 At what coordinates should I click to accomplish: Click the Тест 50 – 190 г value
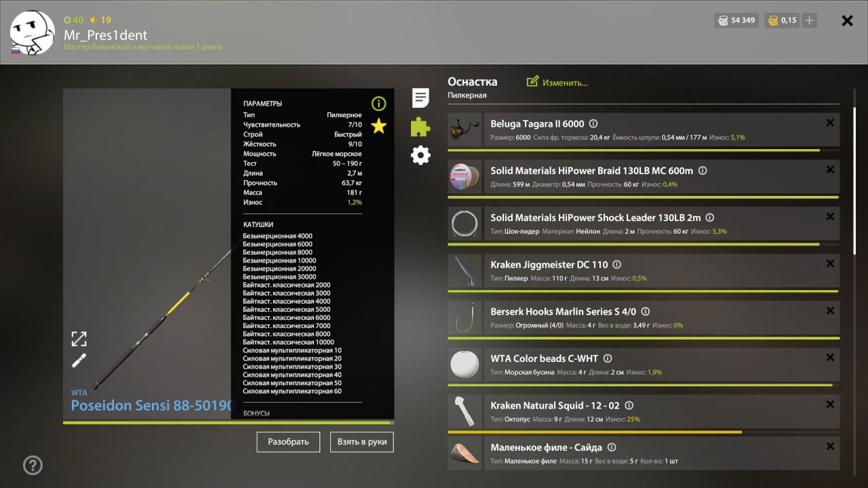coord(347,164)
